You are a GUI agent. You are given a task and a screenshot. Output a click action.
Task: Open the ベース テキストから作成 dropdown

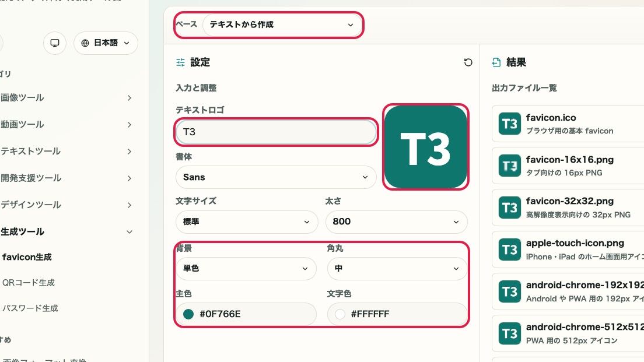click(x=282, y=24)
